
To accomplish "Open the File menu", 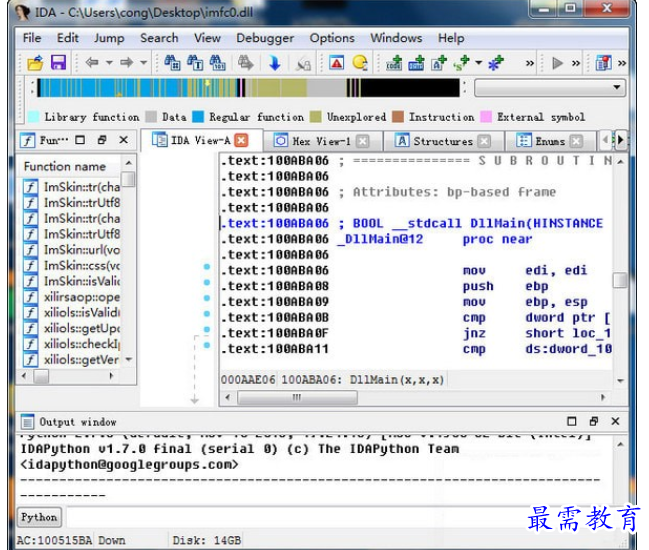I will [x=32, y=38].
